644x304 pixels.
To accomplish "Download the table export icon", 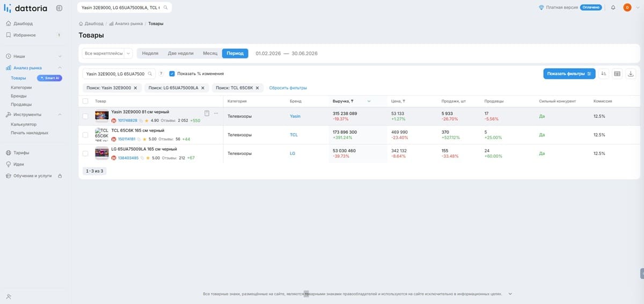I will coord(631,73).
